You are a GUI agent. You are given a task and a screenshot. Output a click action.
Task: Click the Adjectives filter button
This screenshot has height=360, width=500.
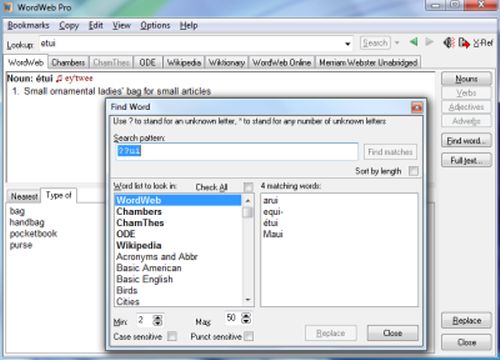click(x=466, y=107)
